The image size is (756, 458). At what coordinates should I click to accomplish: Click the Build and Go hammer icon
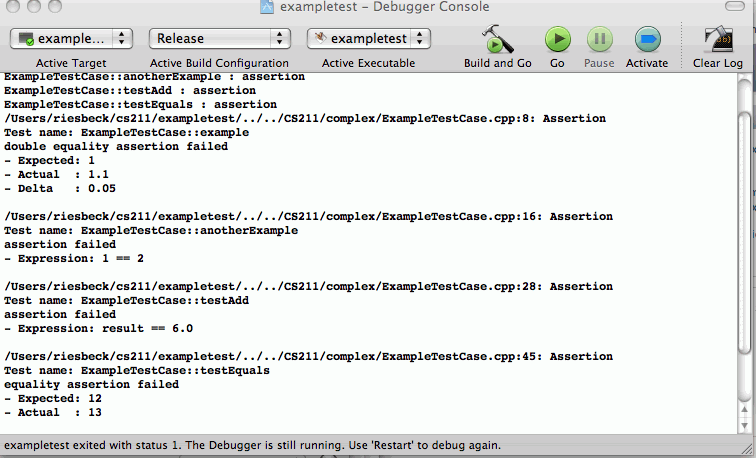coord(497,39)
